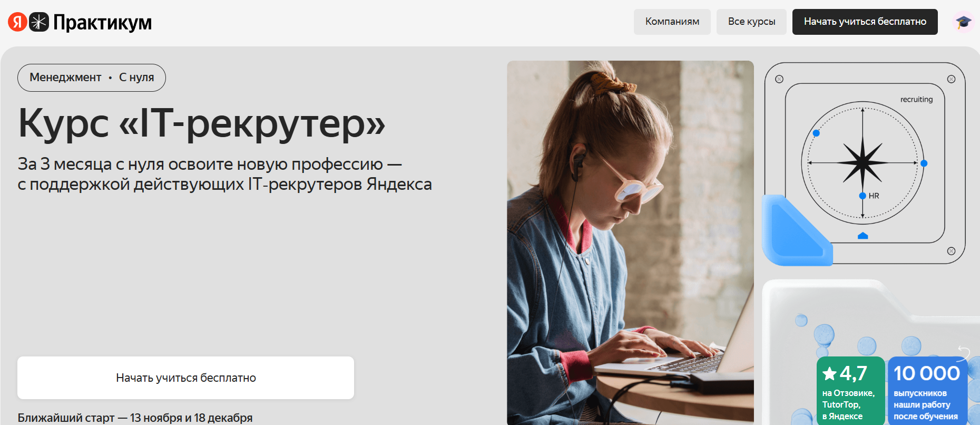Click the Практикум wordmark link

pyautogui.click(x=102, y=22)
